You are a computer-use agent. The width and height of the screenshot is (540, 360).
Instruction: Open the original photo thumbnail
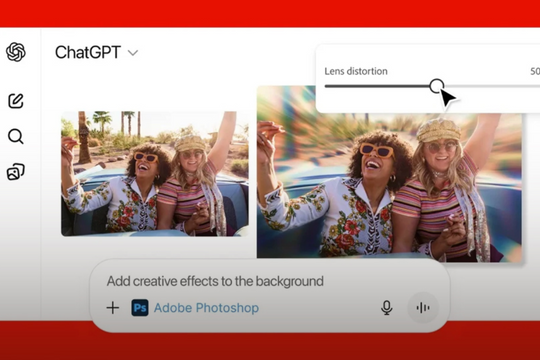(155, 174)
